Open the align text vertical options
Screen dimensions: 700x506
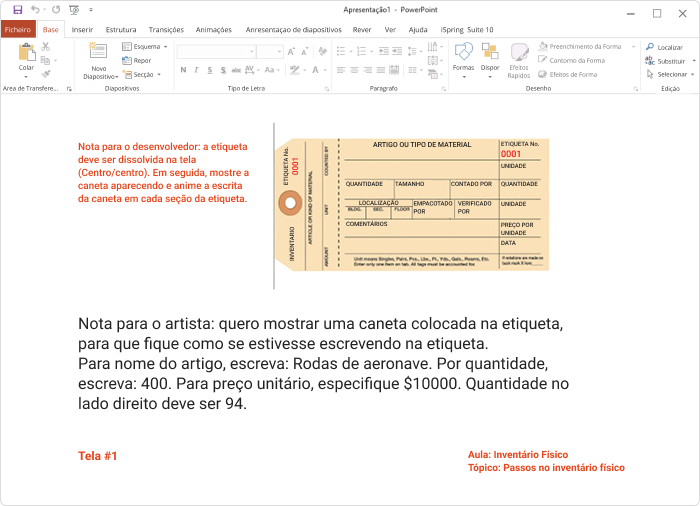click(434, 60)
